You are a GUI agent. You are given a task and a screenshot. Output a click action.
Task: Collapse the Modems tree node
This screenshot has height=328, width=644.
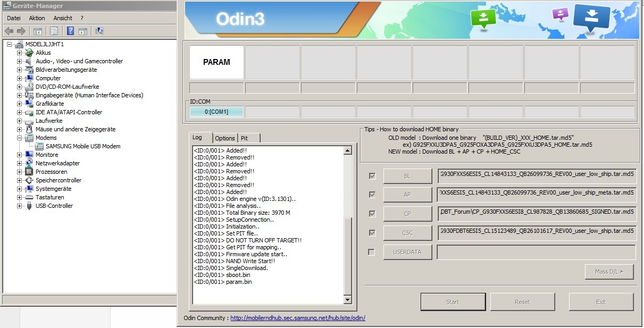pos(20,138)
